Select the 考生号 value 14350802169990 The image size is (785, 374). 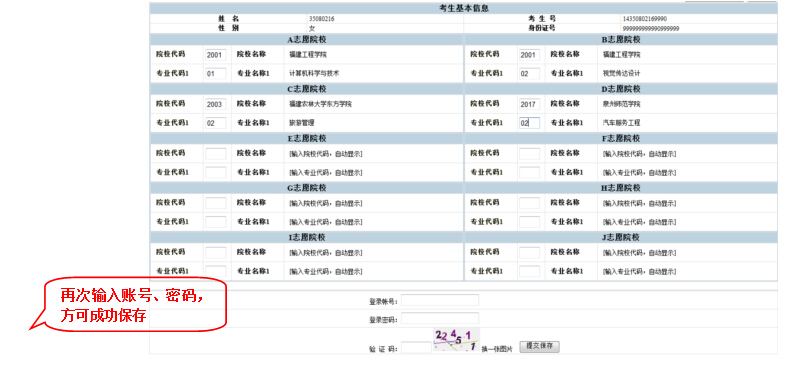coord(644,19)
